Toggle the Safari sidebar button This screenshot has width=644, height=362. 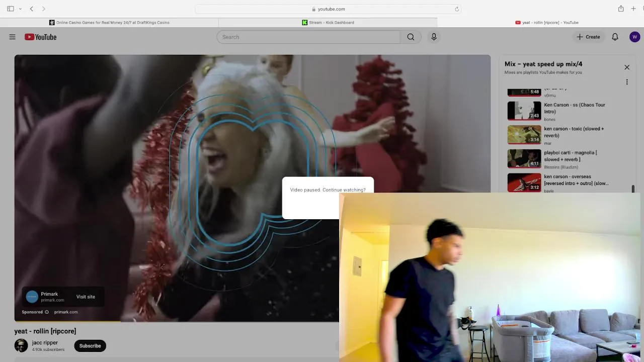click(x=10, y=9)
